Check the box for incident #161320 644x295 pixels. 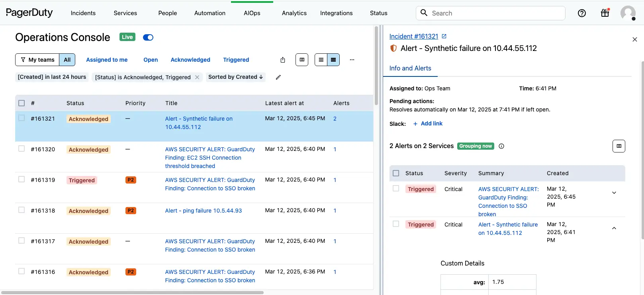click(22, 148)
